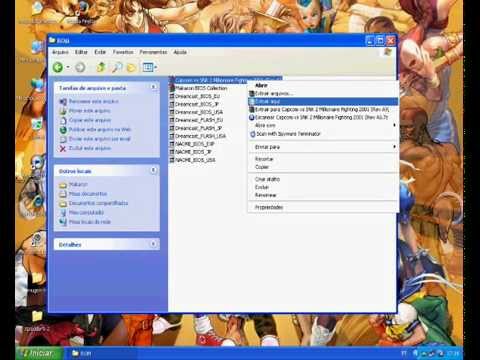Click the Iniciar start button
This screenshot has width=480, height=360.
point(39,353)
